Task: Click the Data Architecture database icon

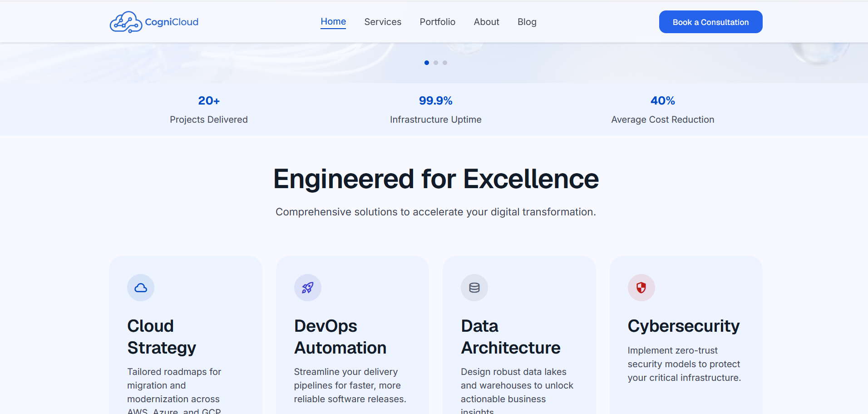Action: tap(474, 288)
